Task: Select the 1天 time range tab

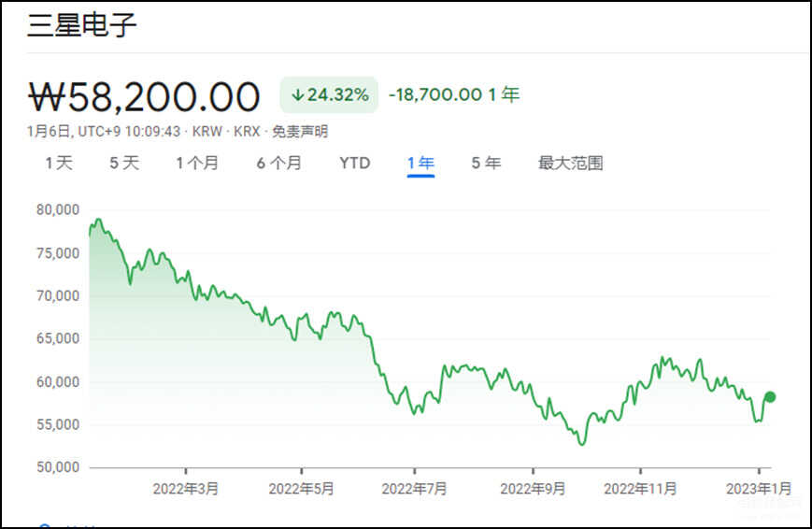Action: point(59,164)
